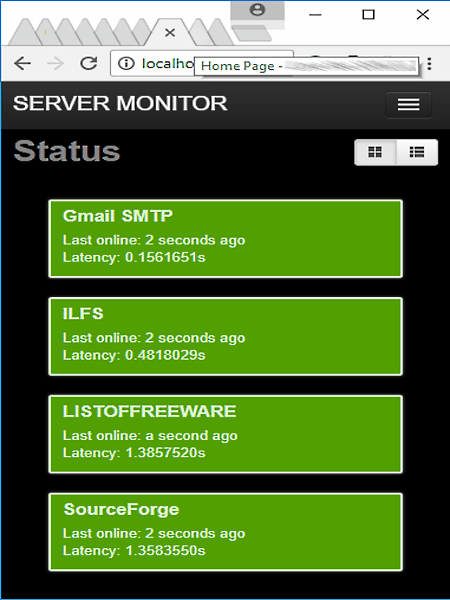Click the browser forward arrow
The image size is (450, 600).
pos(55,64)
